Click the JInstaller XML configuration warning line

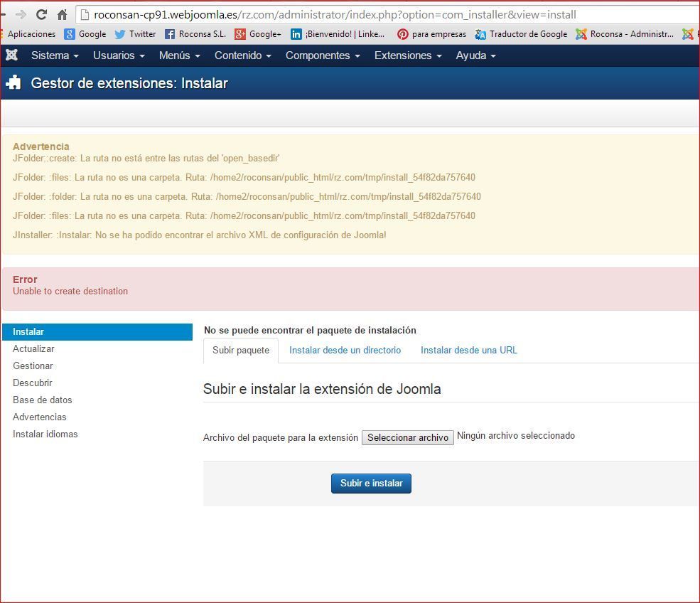pos(200,235)
